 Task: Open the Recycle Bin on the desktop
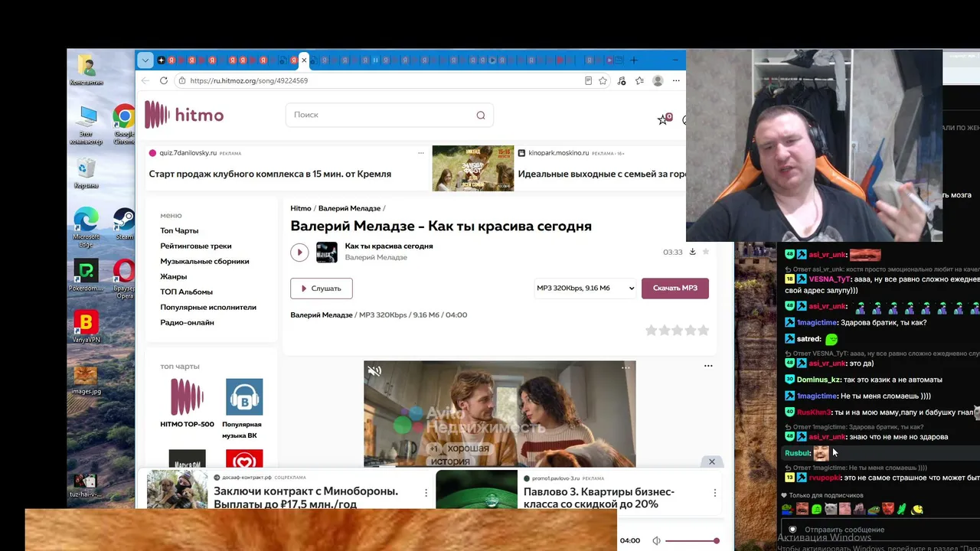[87, 174]
